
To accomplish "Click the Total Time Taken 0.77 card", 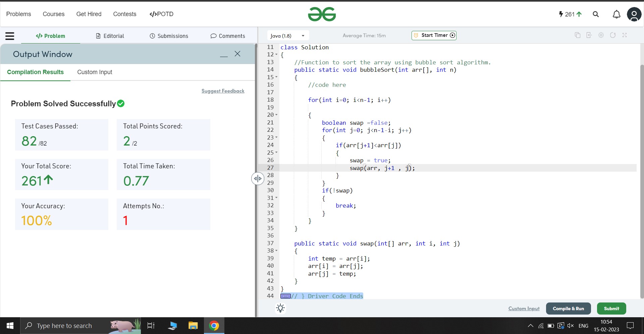I will [x=163, y=174].
